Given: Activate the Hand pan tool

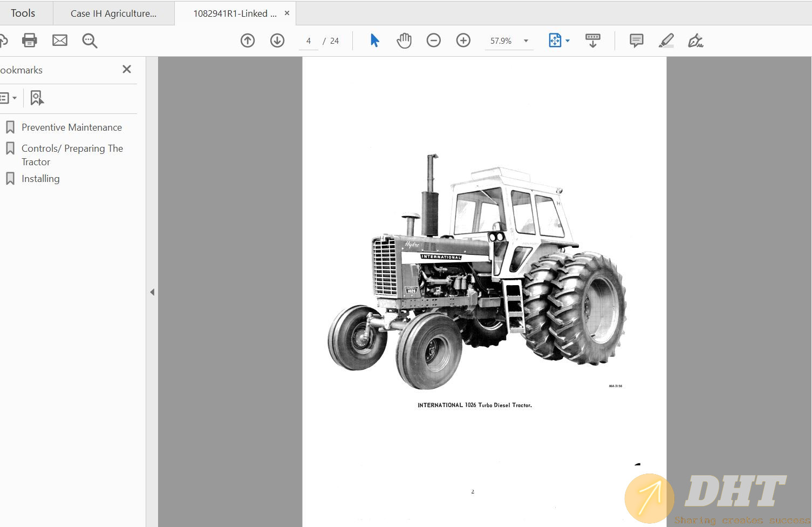Looking at the screenshot, I should (404, 40).
